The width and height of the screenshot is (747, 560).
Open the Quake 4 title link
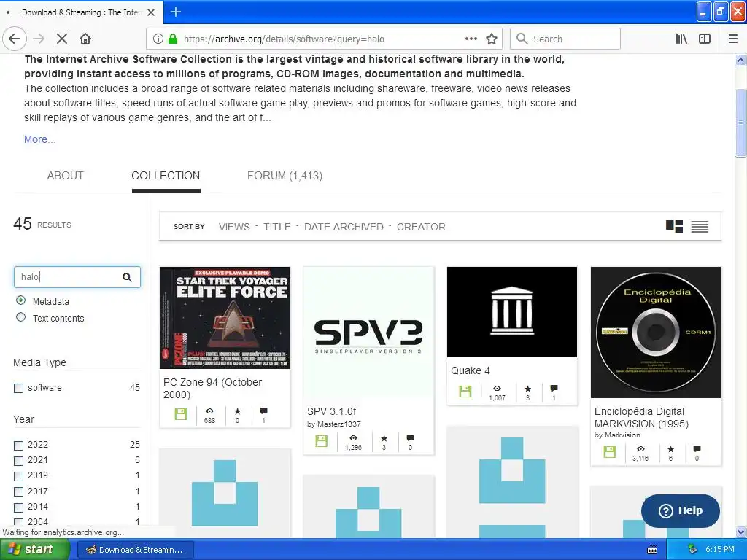471,370
